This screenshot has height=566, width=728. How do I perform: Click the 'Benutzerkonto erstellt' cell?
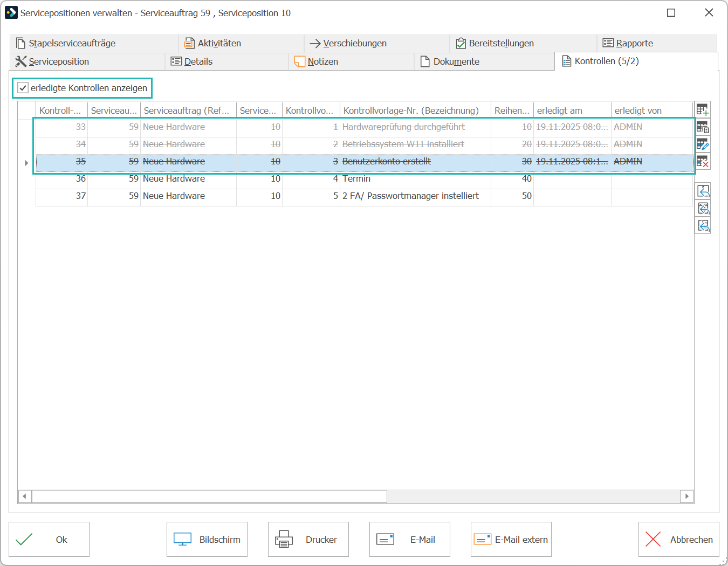coord(415,162)
